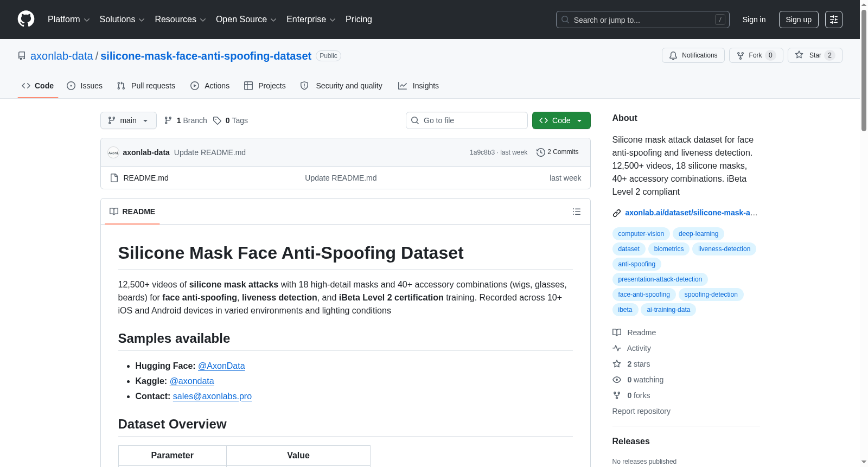Click the repository icon before axonlab-data
Image resolution: width=868 pixels, height=467 pixels.
coord(22,56)
